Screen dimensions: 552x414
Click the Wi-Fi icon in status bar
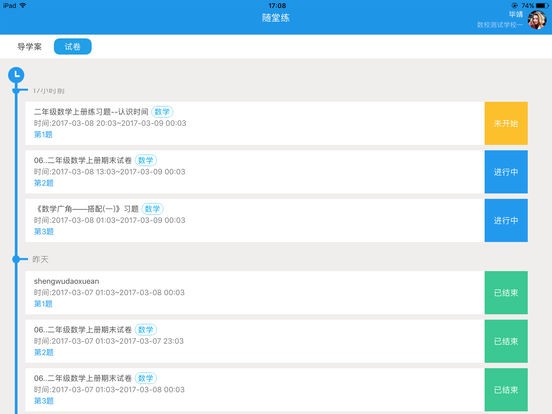click(23, 6)
